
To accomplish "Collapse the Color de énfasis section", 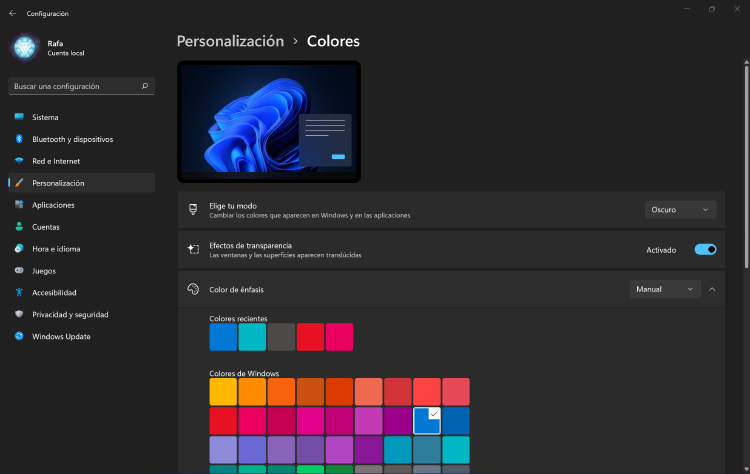I will point(712,289).
